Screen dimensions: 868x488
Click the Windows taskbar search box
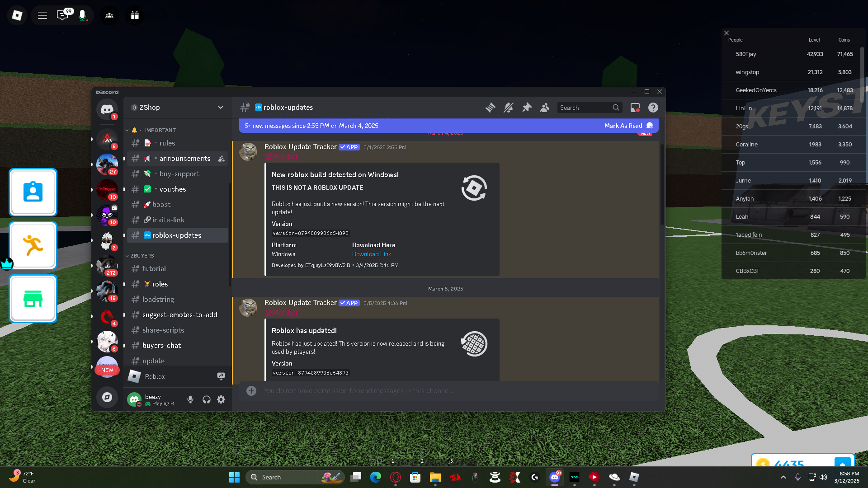(295, 477)
